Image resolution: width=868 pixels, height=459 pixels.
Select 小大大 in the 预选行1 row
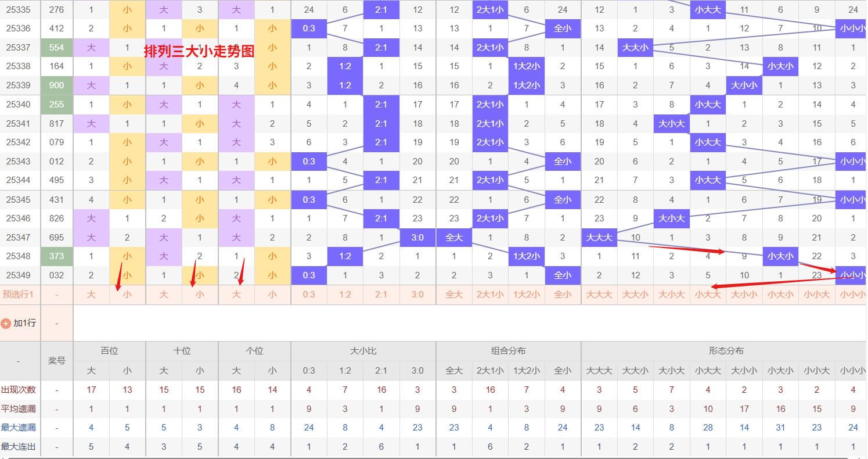tap(708, 295)
